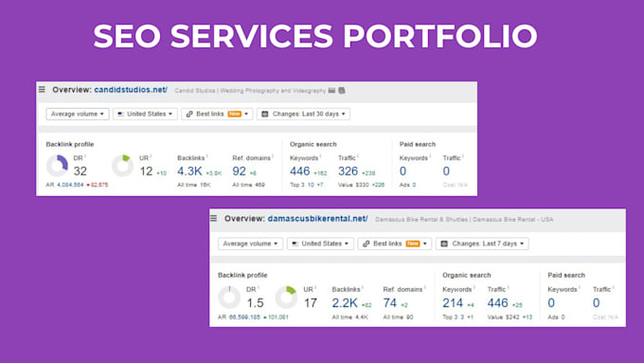
Task: Open hamburger menu in damascusbikerental.net overview
Action: click(214, 218)
